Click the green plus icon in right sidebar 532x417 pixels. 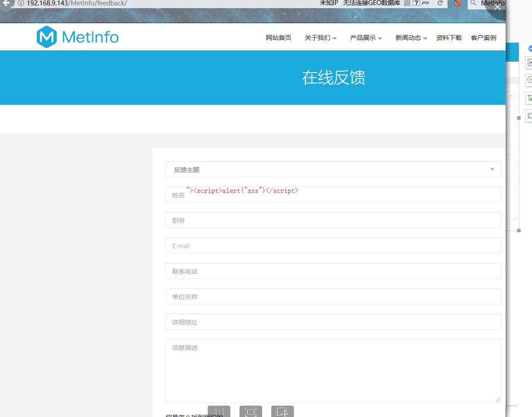529,80
